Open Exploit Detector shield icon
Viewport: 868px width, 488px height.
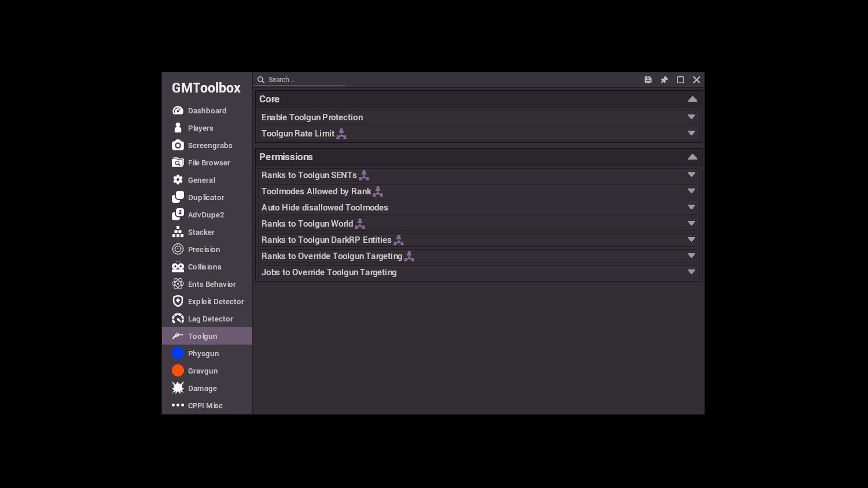coord(178,301)
